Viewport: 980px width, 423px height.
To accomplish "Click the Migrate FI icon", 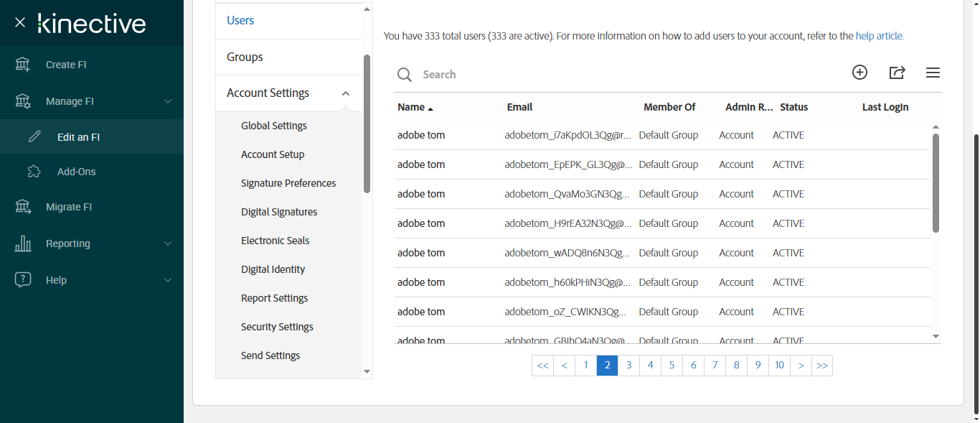I will click(23, 207).
